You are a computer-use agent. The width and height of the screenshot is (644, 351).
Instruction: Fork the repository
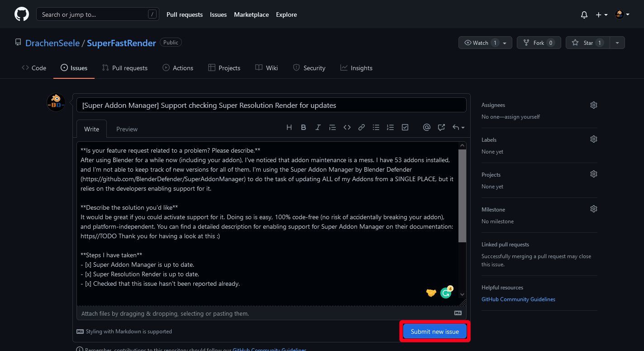(539, 43)
